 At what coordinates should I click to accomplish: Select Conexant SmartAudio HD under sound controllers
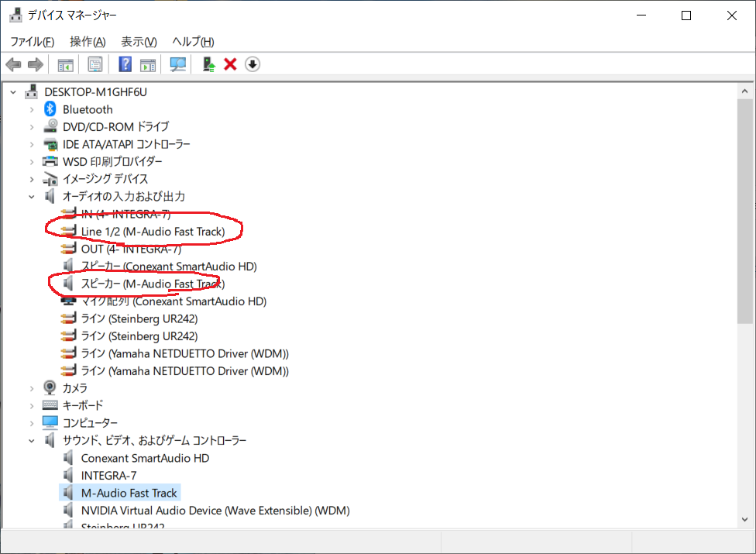[145, 458]
